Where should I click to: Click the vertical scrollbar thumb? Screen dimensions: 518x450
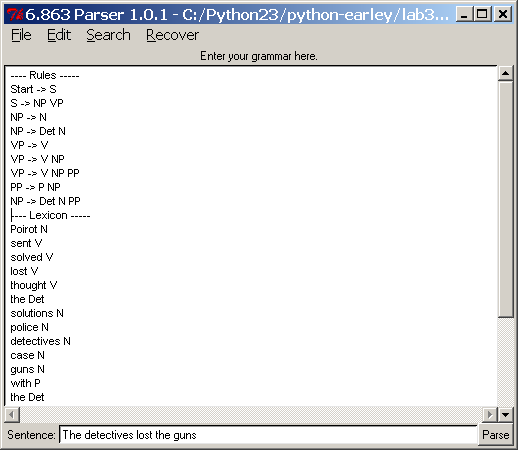pos(505,199)
